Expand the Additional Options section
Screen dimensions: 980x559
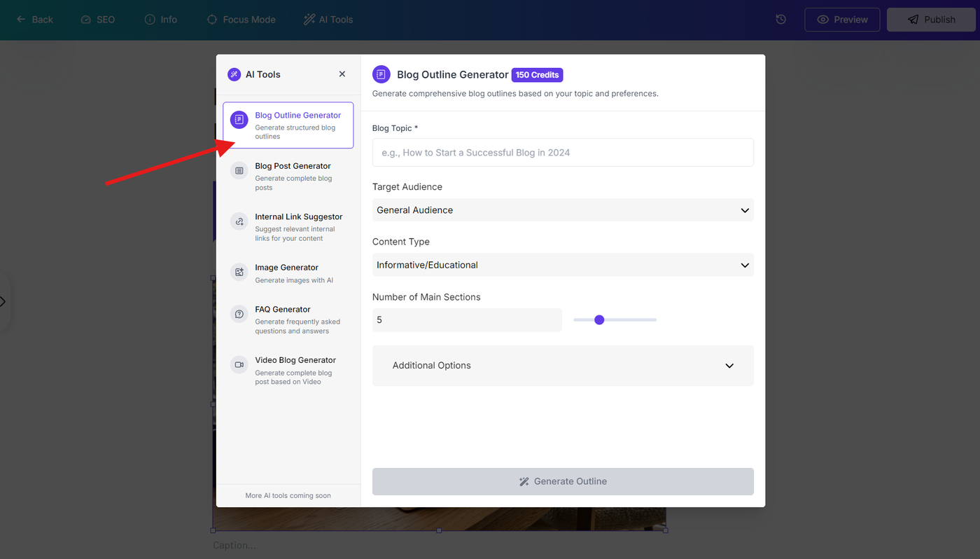pyautogui.click(x=563, y=366)
